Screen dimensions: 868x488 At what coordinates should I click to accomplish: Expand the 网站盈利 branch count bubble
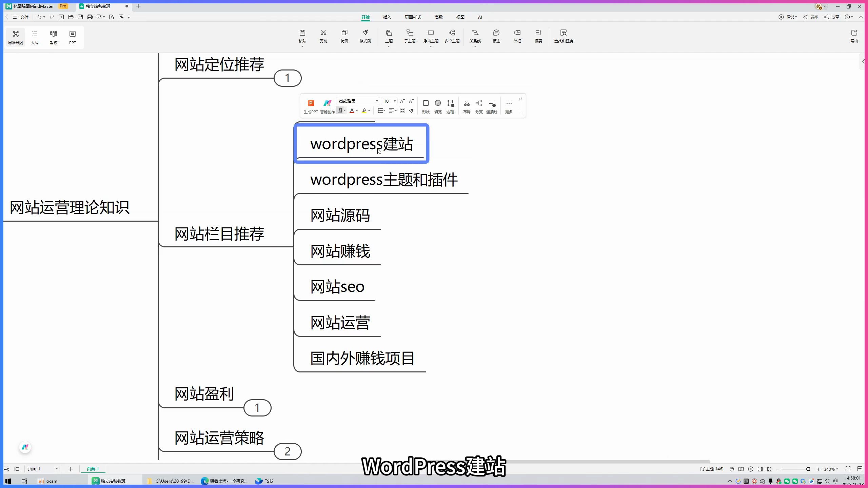click(x=257, y=408)
